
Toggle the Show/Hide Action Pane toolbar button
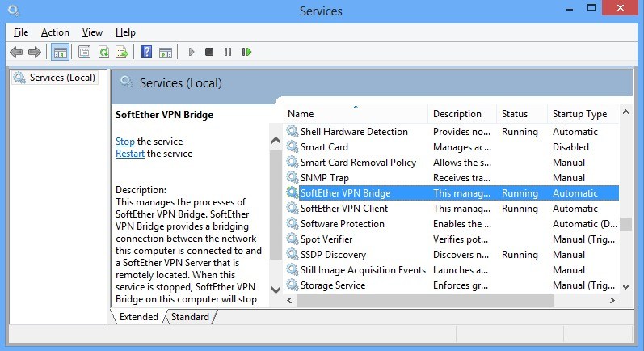pos(165,52)
